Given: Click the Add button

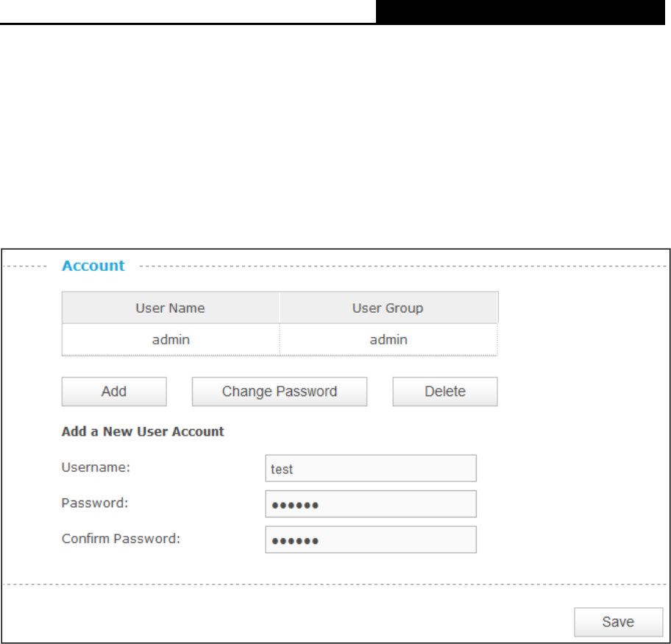Looking at the screenshot, I should pos(114,392).
